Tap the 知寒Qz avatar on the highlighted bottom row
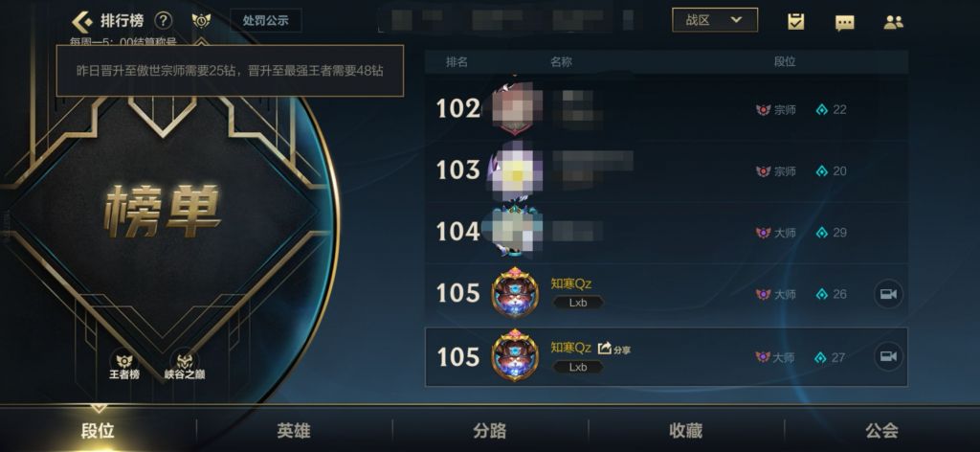 (515, 355)
